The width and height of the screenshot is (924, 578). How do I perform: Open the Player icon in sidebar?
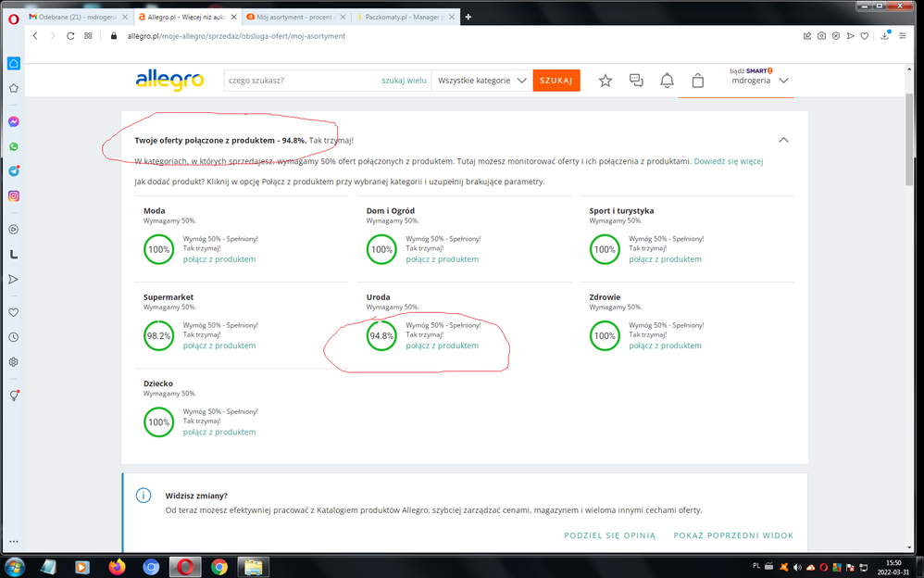click(14, 230)
